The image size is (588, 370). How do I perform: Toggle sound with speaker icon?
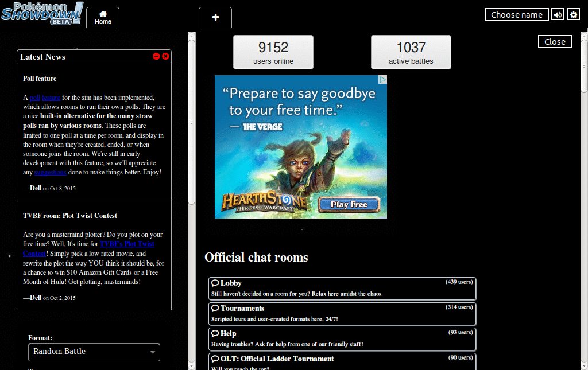[558, 15]
